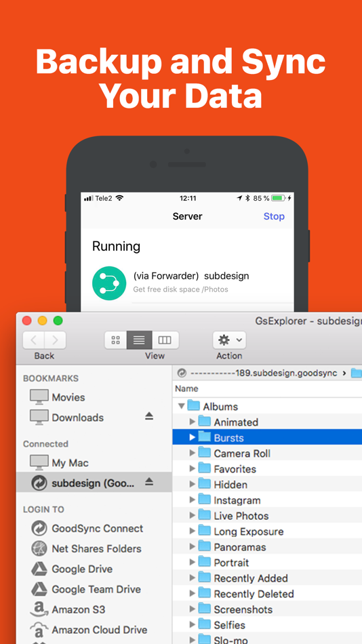Screen dimensions: 362x644
Task: Expand the Live Photos folder
Action: point(192,515)
